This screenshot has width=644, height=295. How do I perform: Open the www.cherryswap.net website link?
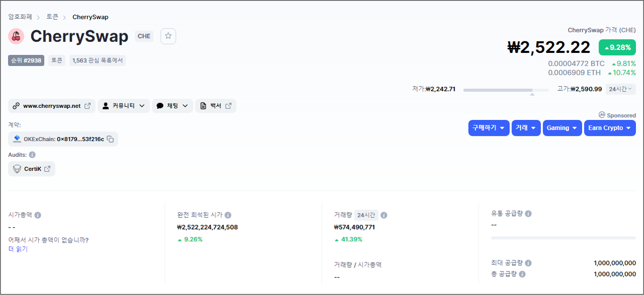[51, 106]
